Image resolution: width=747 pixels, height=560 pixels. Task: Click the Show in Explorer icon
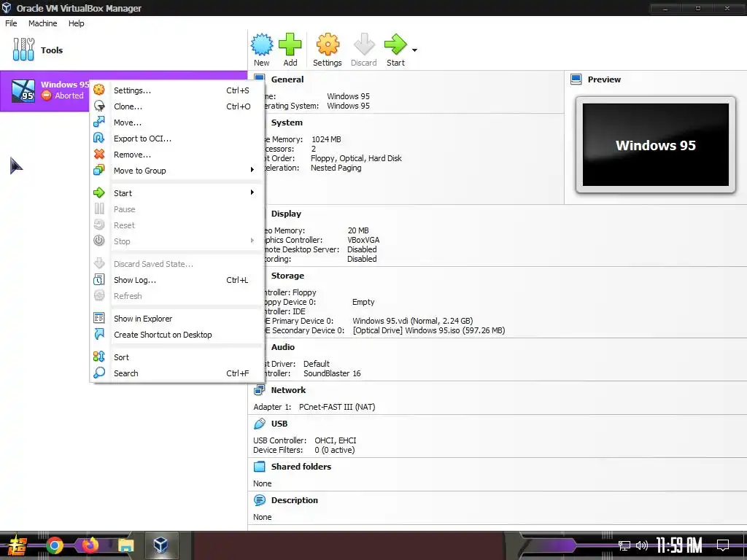coord(99,318)
